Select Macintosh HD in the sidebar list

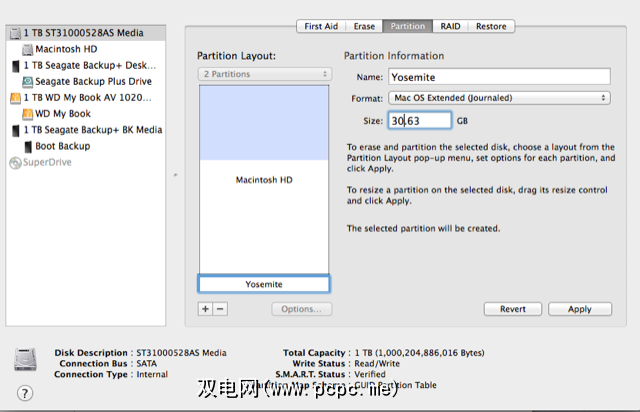coord(86,49)
